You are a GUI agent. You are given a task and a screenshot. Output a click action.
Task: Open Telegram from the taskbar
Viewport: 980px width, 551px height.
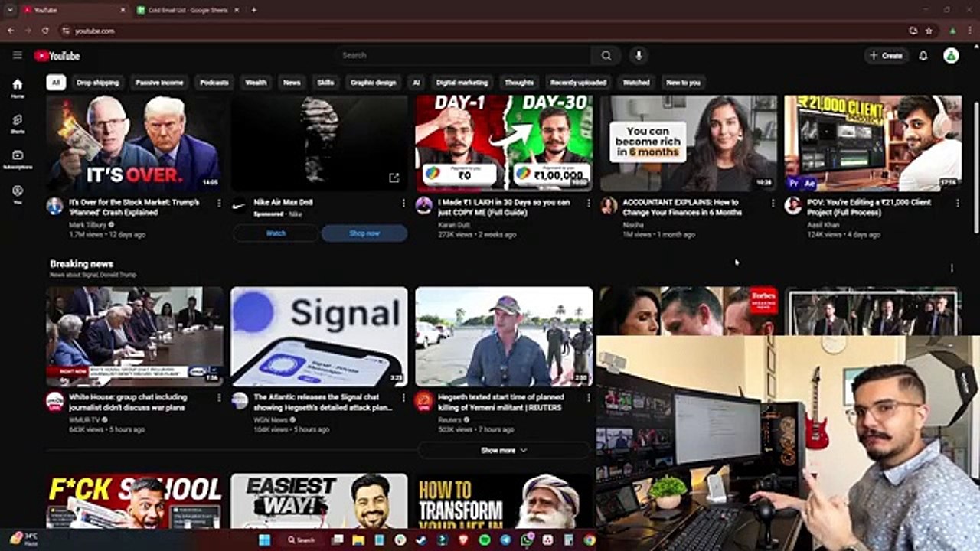pyautogui.click(x=505, y=540)
